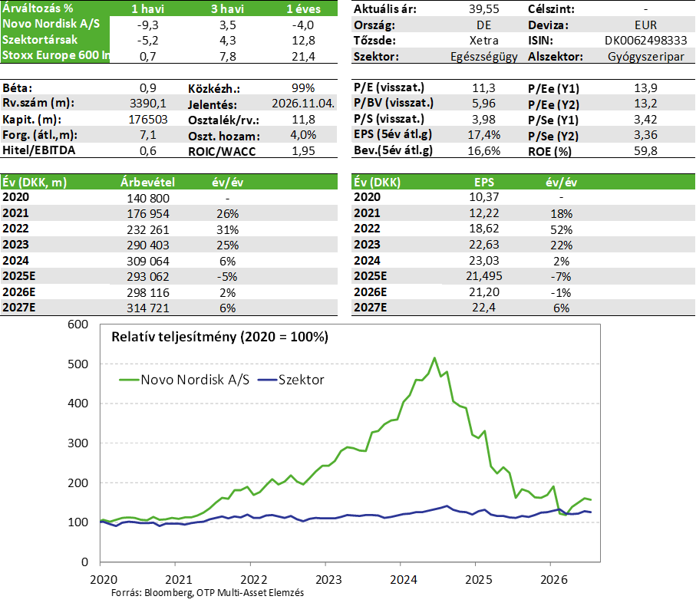Image resolution: width=696 pixels, height=616 pixels.
Task: Click the 2022 EPS growth value 52%
Action: point(562,230)
